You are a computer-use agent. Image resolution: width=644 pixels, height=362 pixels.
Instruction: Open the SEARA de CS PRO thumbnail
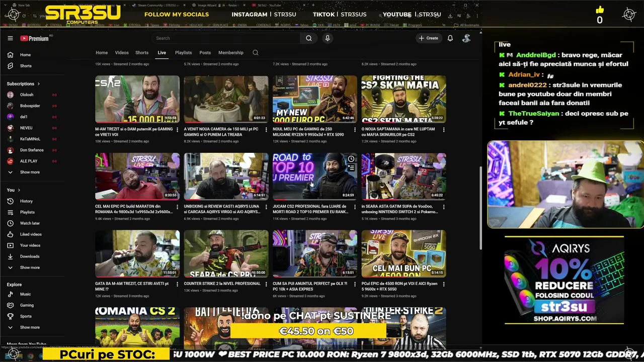click(226, 254)
